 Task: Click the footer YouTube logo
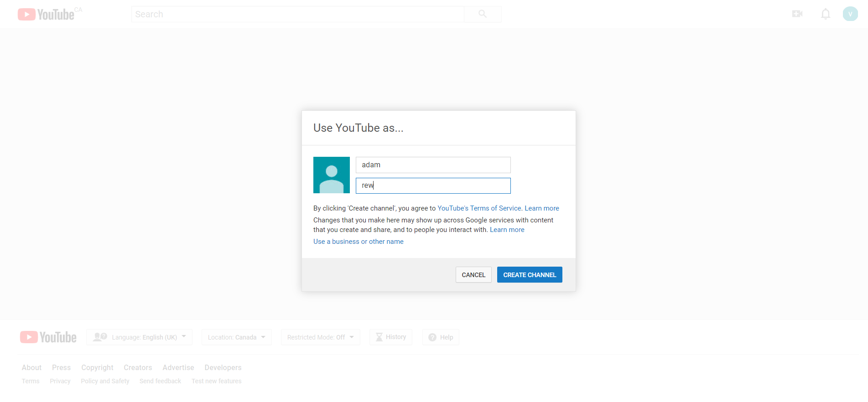tap(48, 337)
